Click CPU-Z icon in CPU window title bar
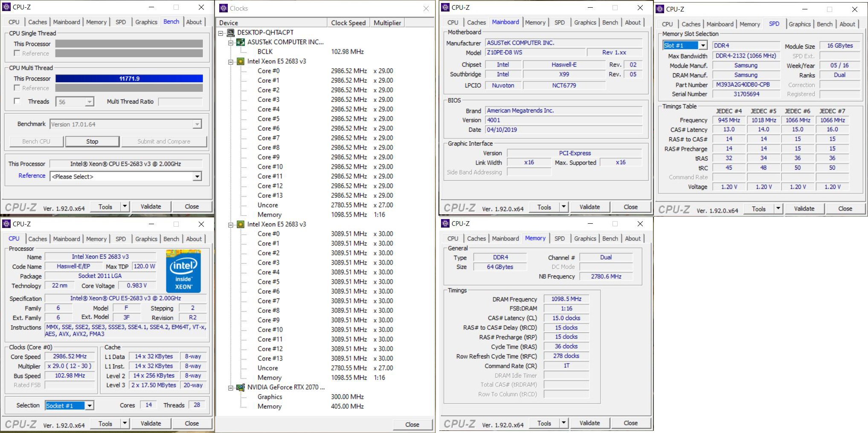The width and height of the screenshot is (868, 433). click(x=6, y=224)
